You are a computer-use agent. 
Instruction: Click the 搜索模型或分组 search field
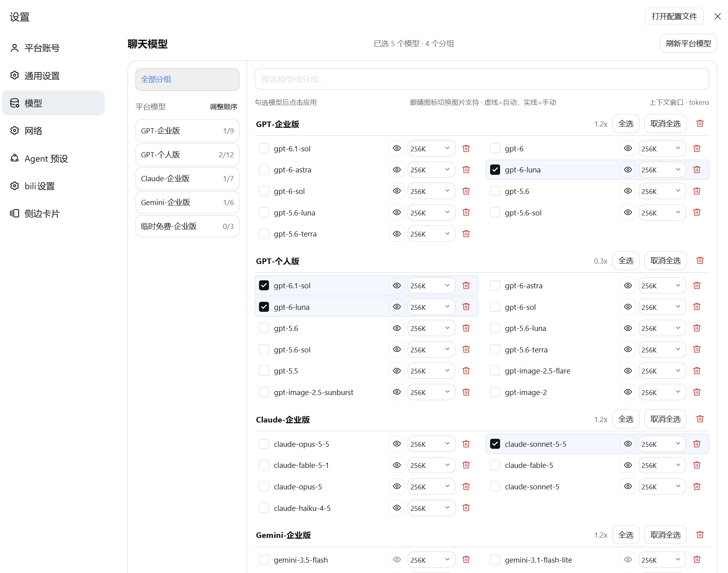(482, 79)
